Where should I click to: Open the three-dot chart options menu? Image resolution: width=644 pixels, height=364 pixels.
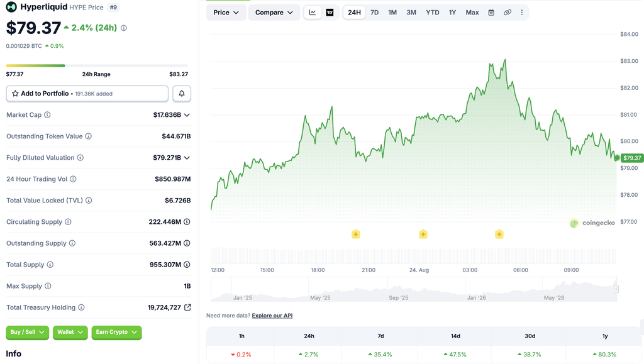coord(521,13)
